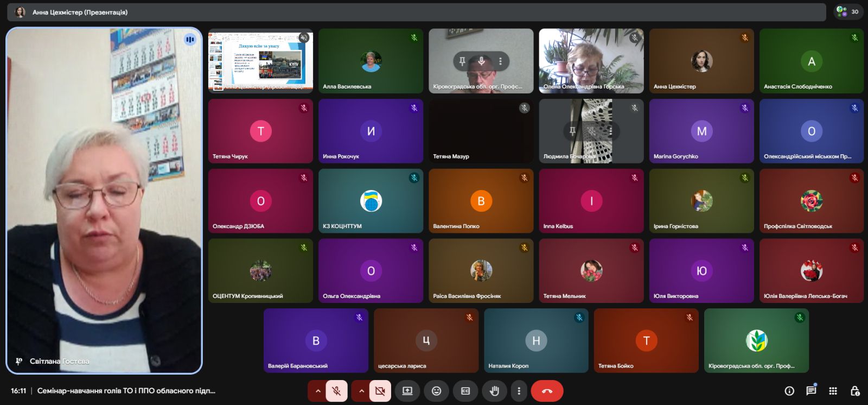Open the three-dot more options menu in the toolbar

tap(519, 391)
